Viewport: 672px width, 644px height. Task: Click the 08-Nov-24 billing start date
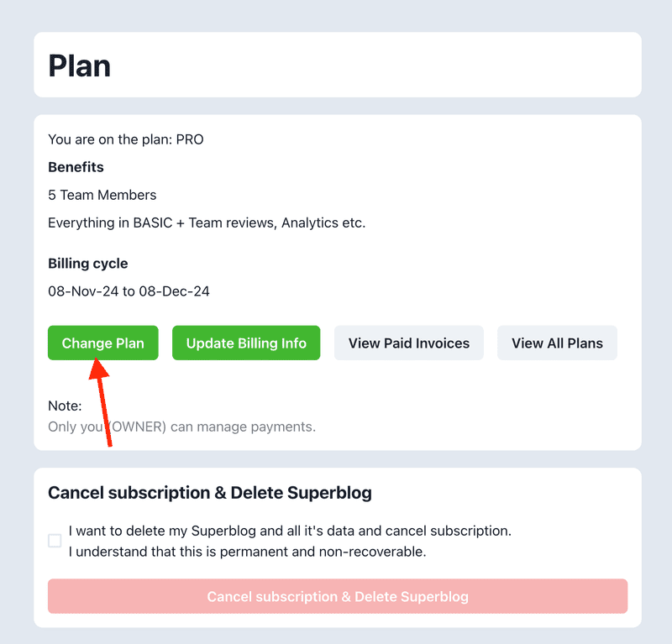pos(80,291)
